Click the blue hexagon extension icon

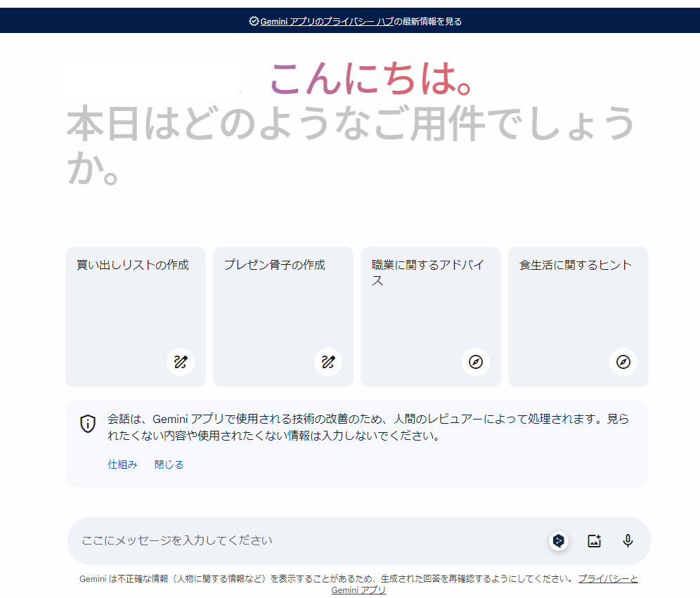558,541
